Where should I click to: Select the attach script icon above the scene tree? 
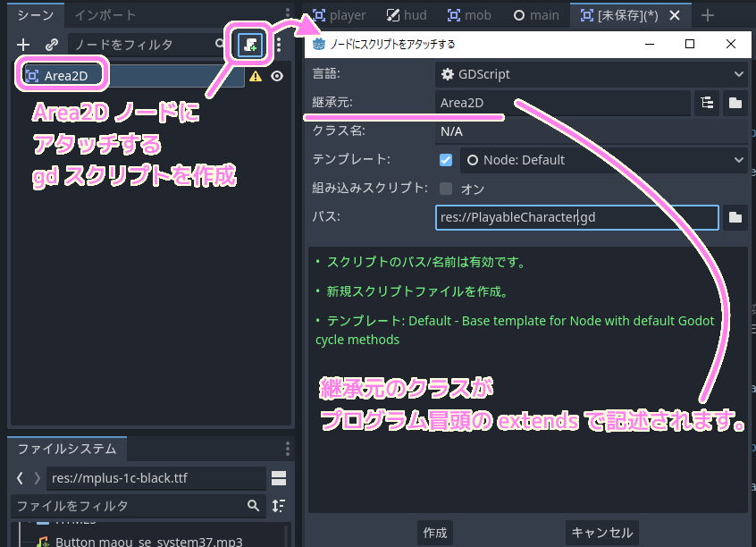[x=251, y=43]
